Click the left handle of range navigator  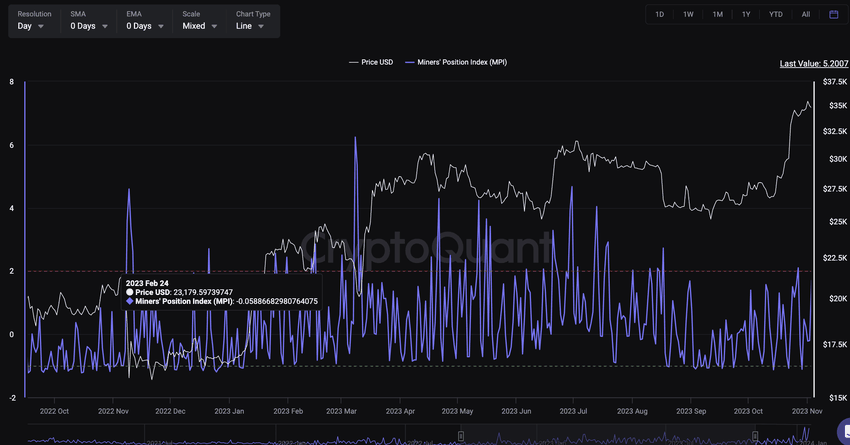(461, 435)
